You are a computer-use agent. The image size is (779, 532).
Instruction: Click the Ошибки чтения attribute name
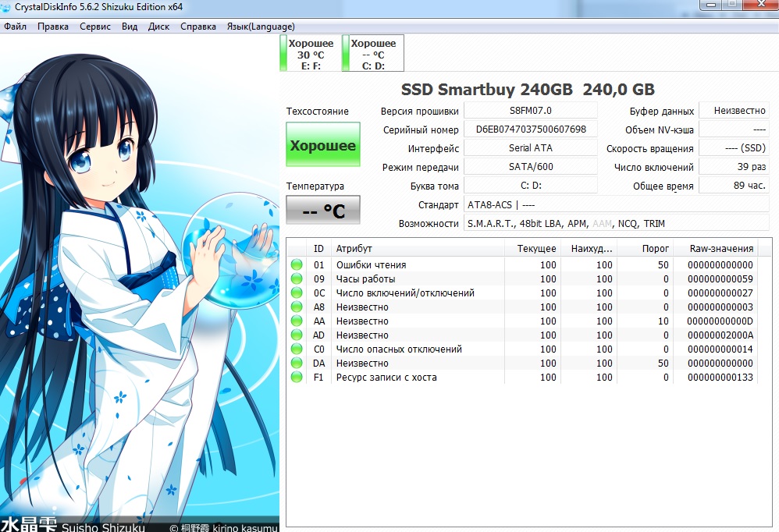pyautogui.click(x=371, y=265)
